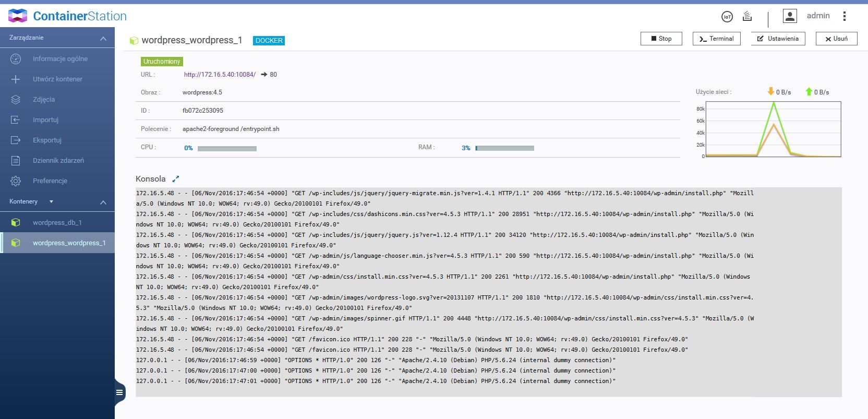
Task: Collapse the sidebar with hamburger handle
Action: pyautogui.click(x=119, y=392)
